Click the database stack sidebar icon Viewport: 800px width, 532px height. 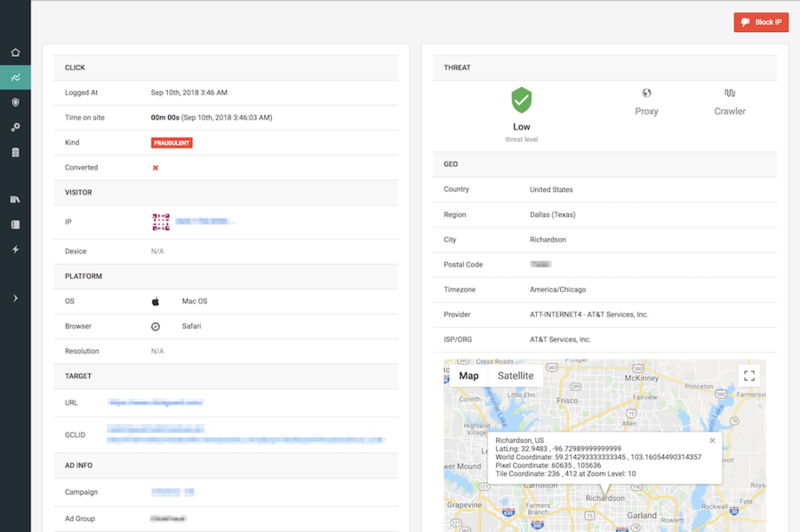15,153
